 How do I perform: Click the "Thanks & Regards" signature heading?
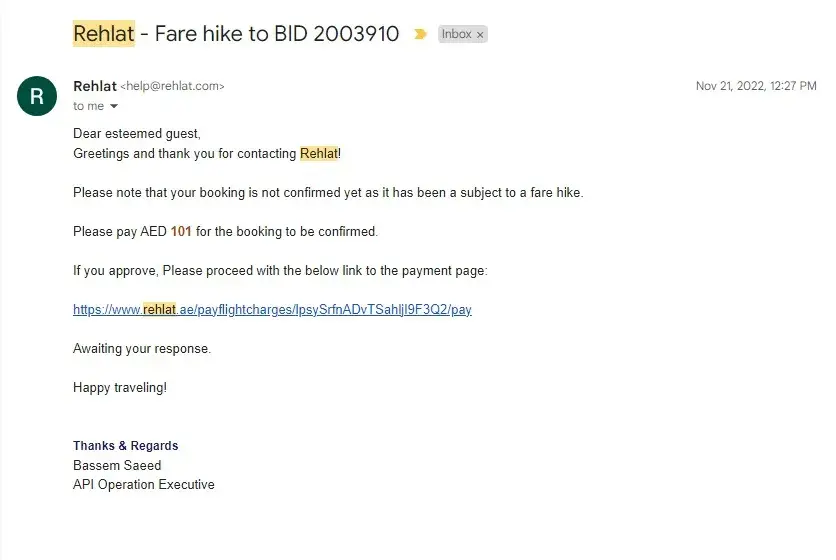coord(125,446)
